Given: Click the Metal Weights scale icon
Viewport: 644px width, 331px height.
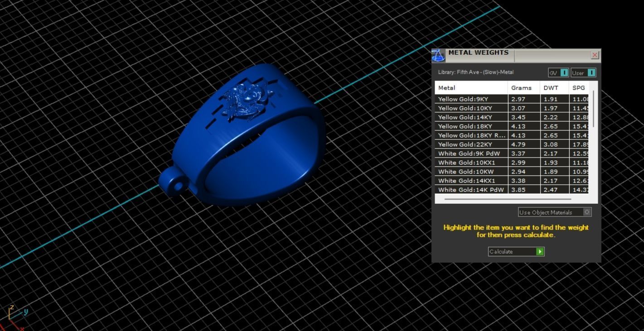Looking at the screenshot, I should coord(438,56).
